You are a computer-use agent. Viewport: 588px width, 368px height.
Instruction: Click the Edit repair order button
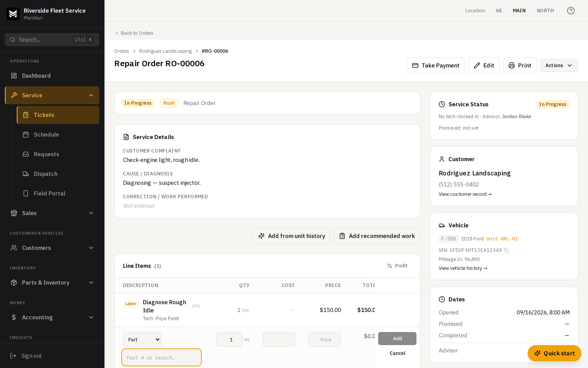point(484,65)
